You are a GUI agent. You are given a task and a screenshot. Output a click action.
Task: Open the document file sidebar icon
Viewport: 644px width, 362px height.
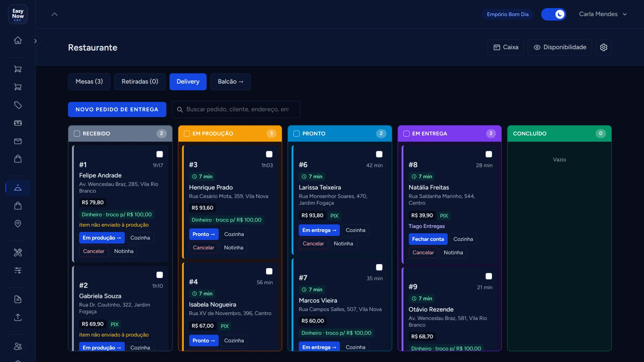[18, 299]
